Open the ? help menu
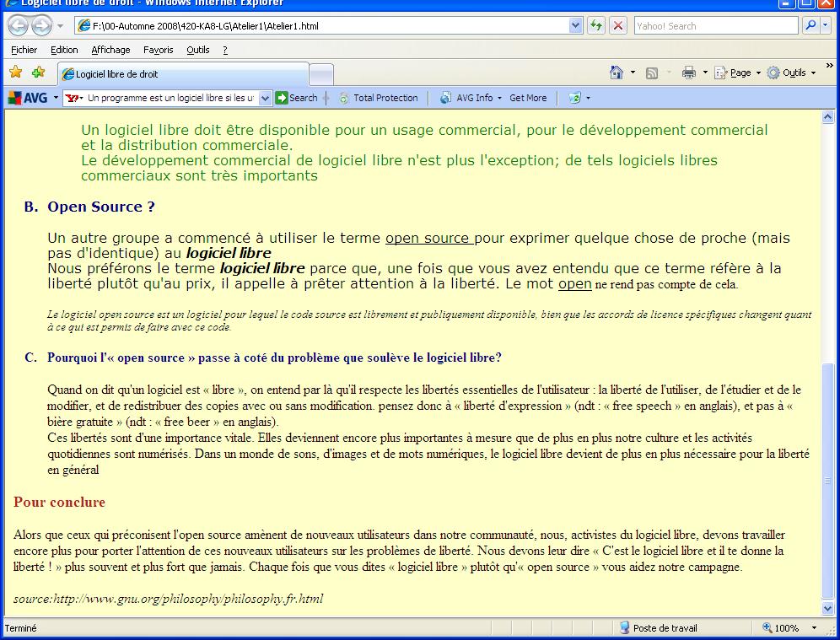The height and width of the screenshot is (640, 840). 225,50
